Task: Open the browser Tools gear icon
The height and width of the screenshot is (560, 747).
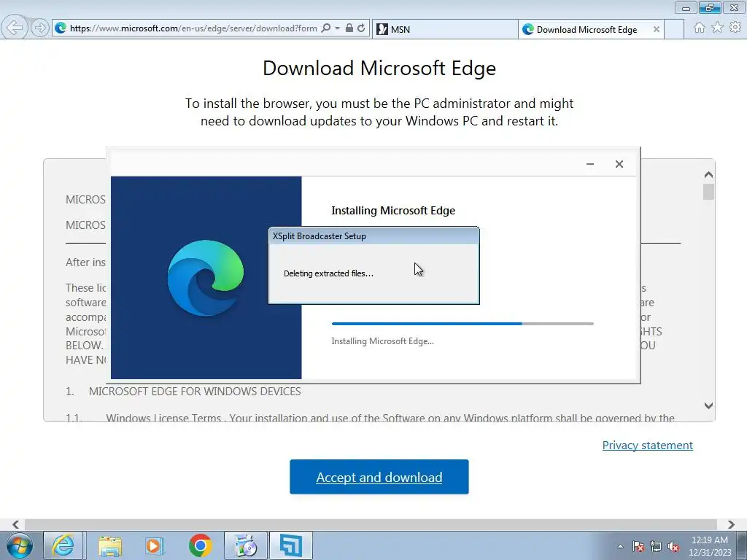Action: tap(735, 28)
